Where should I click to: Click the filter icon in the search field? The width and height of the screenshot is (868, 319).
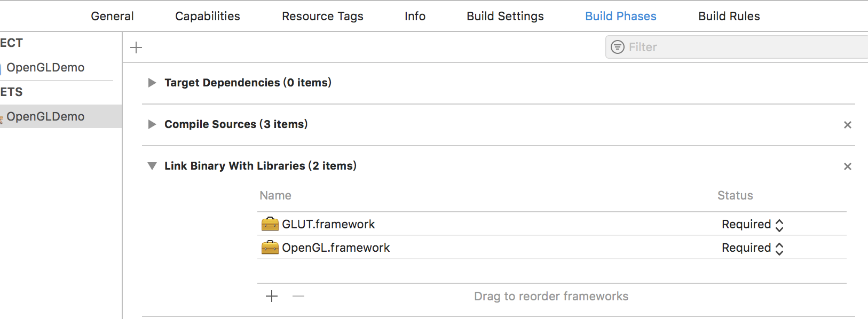617,47
